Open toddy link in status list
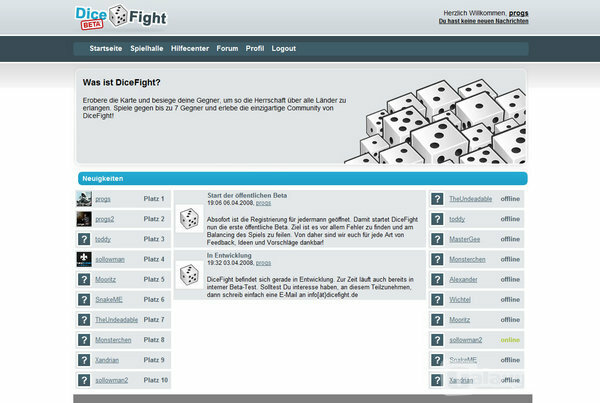 (x=457, y=219)
